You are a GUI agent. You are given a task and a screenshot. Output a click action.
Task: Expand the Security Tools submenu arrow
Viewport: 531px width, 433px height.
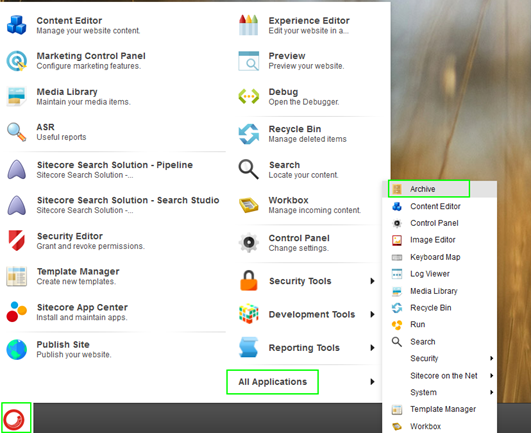(372, 281)
